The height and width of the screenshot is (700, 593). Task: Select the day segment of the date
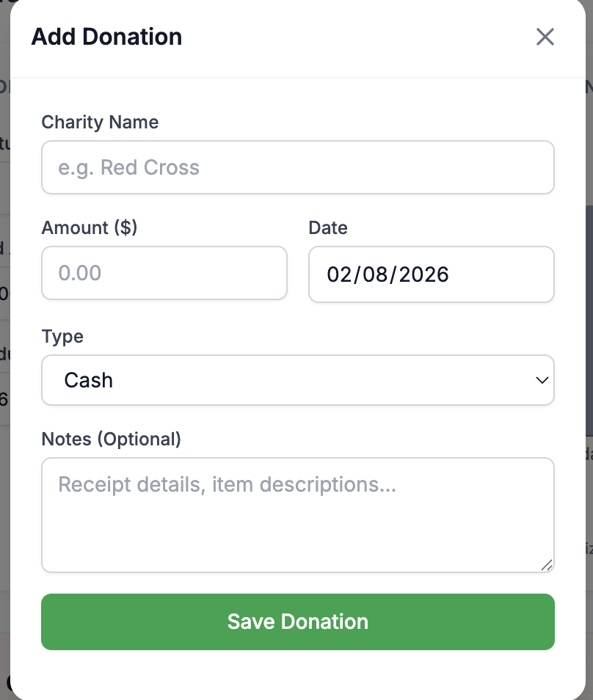pyautogui.click(x=374, y=274)
